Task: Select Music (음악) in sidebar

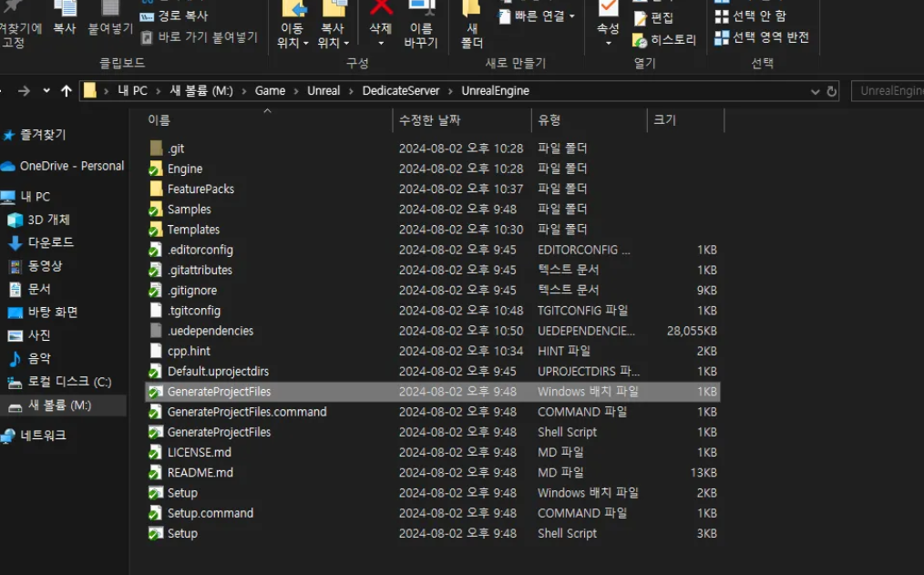Action: tap(30, 358)
